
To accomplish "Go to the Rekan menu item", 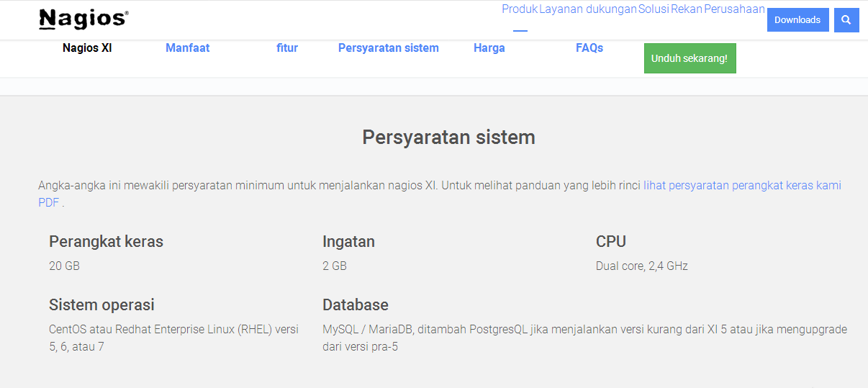I will pos(686,9).
